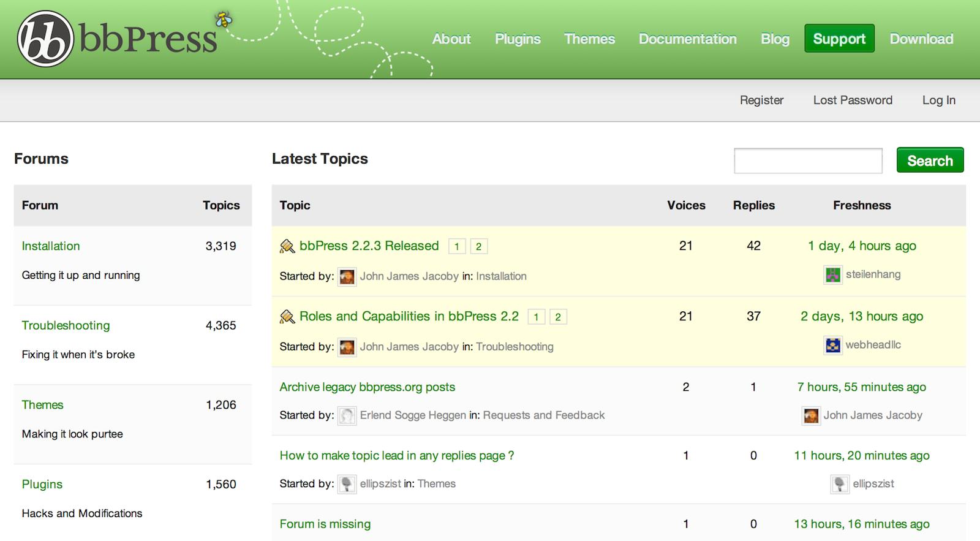Open John James Jacoby's avatar in Roles and Capabilities row
This screenshot has height=541, width=980.
tap(347, 347)
